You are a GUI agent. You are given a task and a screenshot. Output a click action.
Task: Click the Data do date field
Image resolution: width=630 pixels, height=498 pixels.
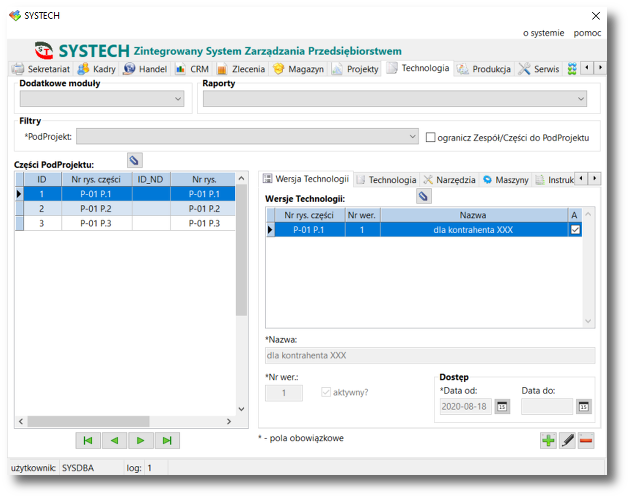coord(546,406)
